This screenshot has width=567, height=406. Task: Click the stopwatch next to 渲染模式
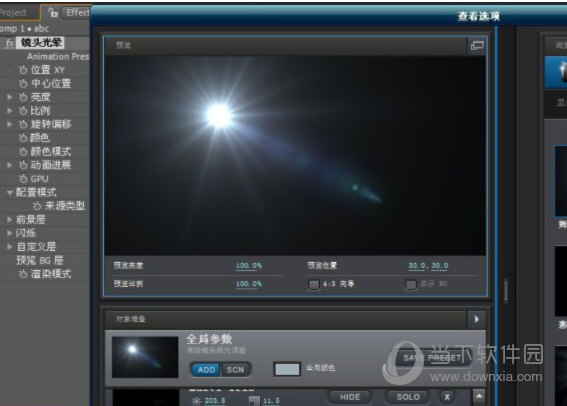pyautogui.click(x=23, y=274)
